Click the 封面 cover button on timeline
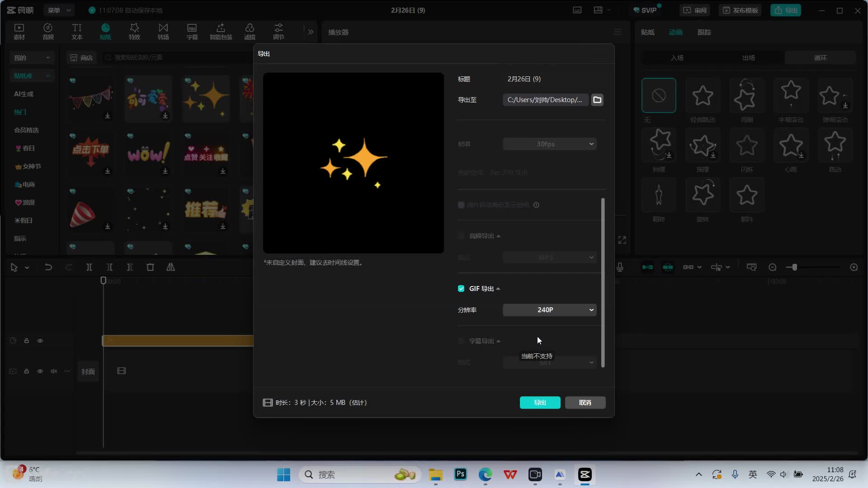 point(88,371)
